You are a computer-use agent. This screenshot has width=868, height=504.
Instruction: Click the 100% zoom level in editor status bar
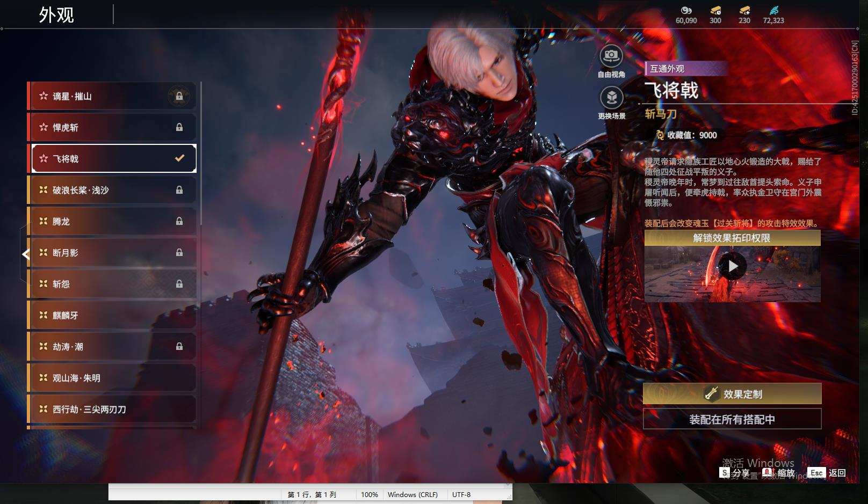370,494
